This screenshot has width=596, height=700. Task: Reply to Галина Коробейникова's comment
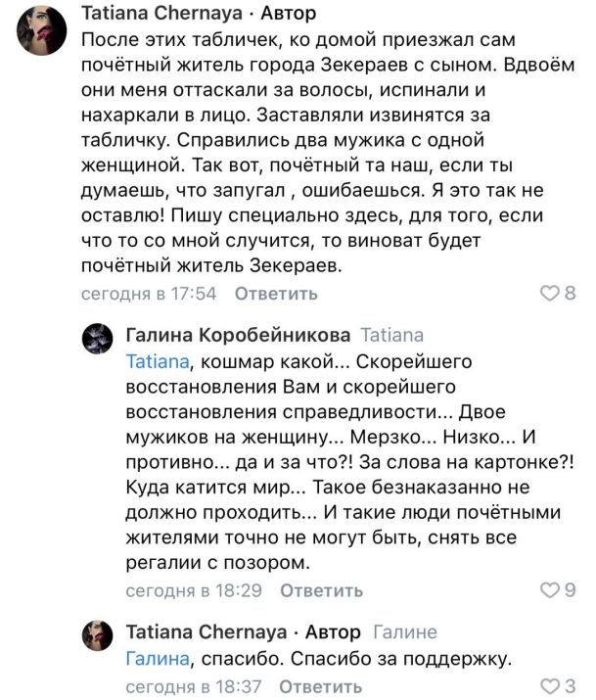pyautogui.click(x=321, y=590)
